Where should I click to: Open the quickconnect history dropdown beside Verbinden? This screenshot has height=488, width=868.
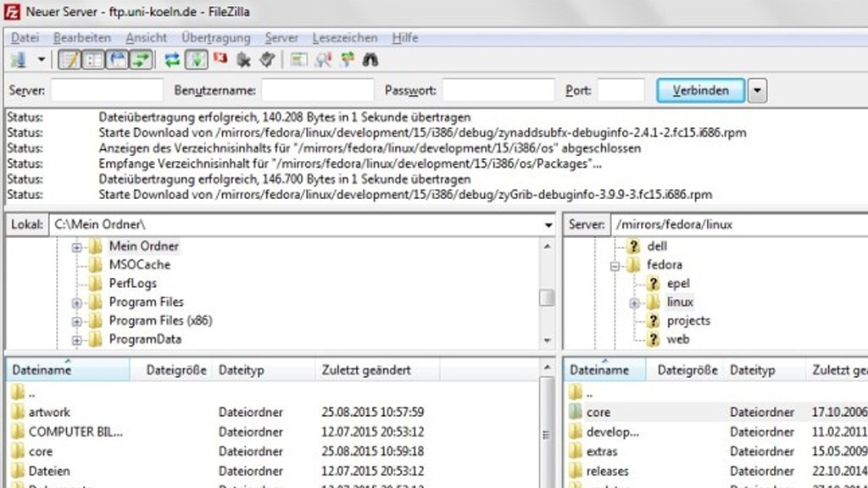coord(757,90)
